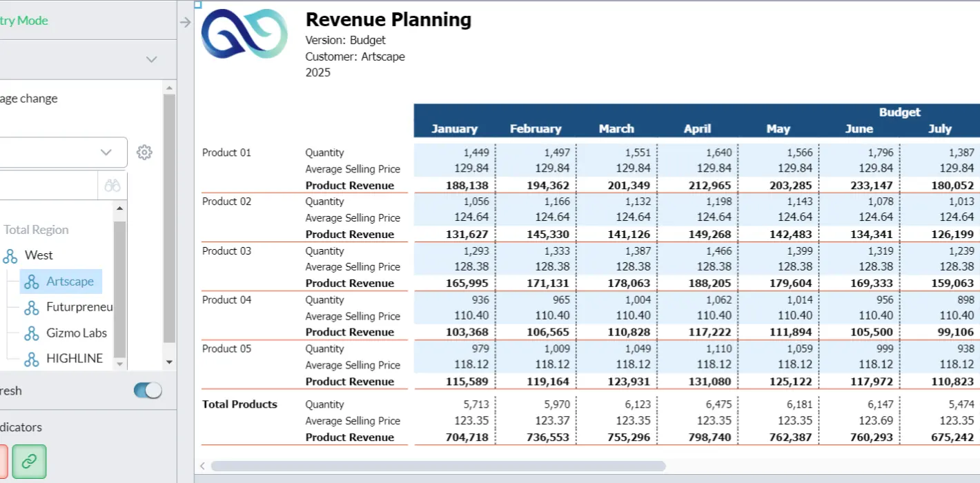This screenshot has height=483, width=980.
Task: Click the binoculars search icon
Action: point(112,186)
